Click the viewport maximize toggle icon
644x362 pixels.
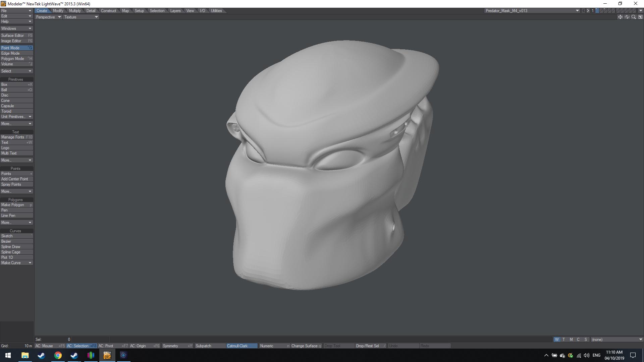pos(640,17)
